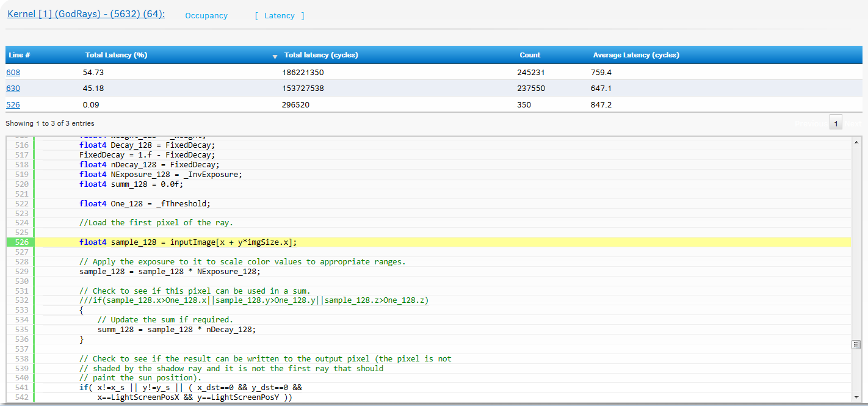Image resolution: width=868 pixels, height=406 pixels.
Task: Click the code pane scroll-up arrow
Action: click(x=856, y=142)
